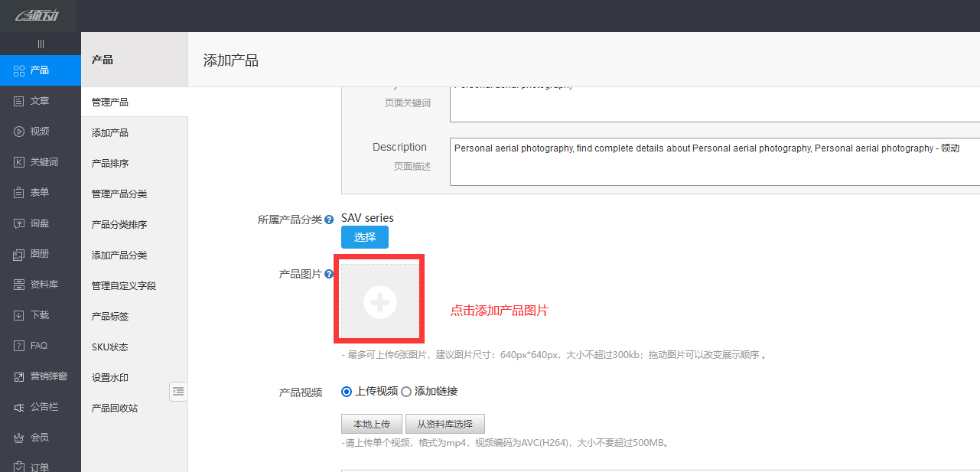Open the 会员 section
Image resolution: width=980 pixels, height=472 pixels.
tap(40, 437)
